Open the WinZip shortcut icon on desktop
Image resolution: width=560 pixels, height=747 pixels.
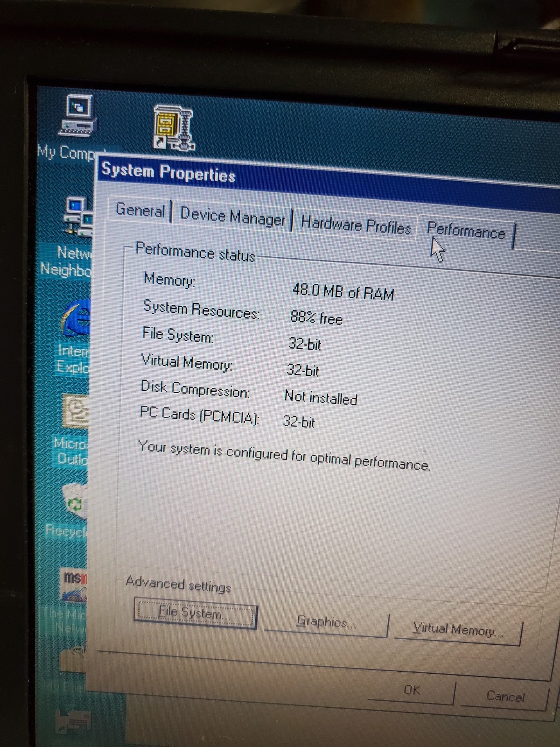(174, 128)
